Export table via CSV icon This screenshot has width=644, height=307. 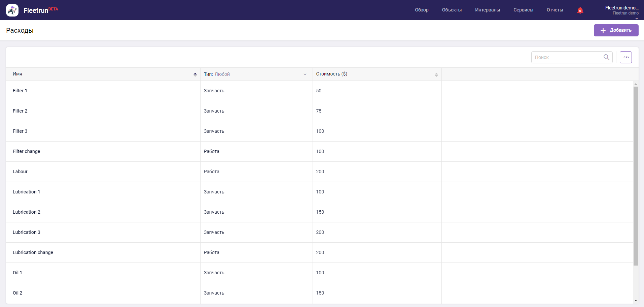(x=625, y=57)
